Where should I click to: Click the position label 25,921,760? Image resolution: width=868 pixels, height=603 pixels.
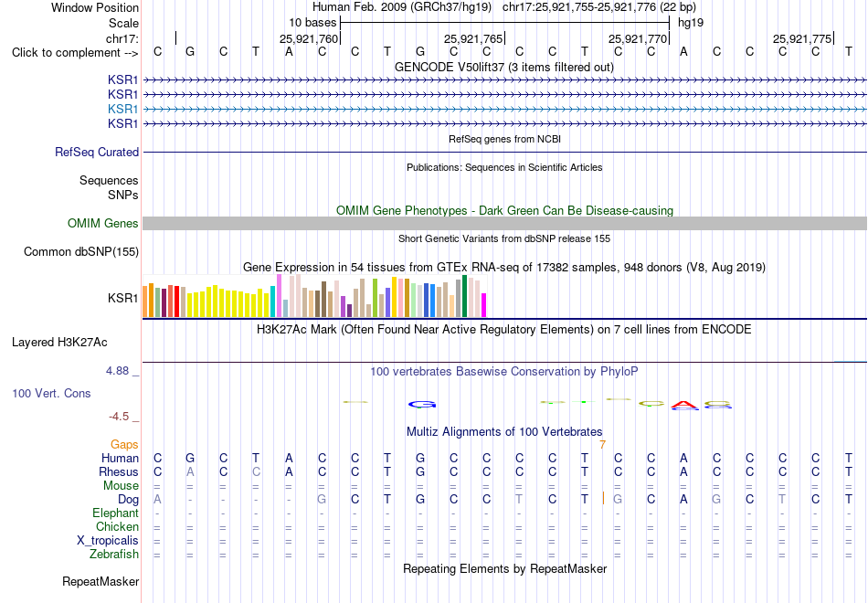pos(308,38)
